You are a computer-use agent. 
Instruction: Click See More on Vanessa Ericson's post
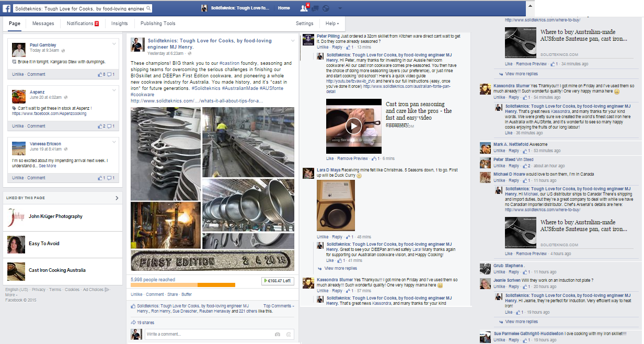point(47,166)
